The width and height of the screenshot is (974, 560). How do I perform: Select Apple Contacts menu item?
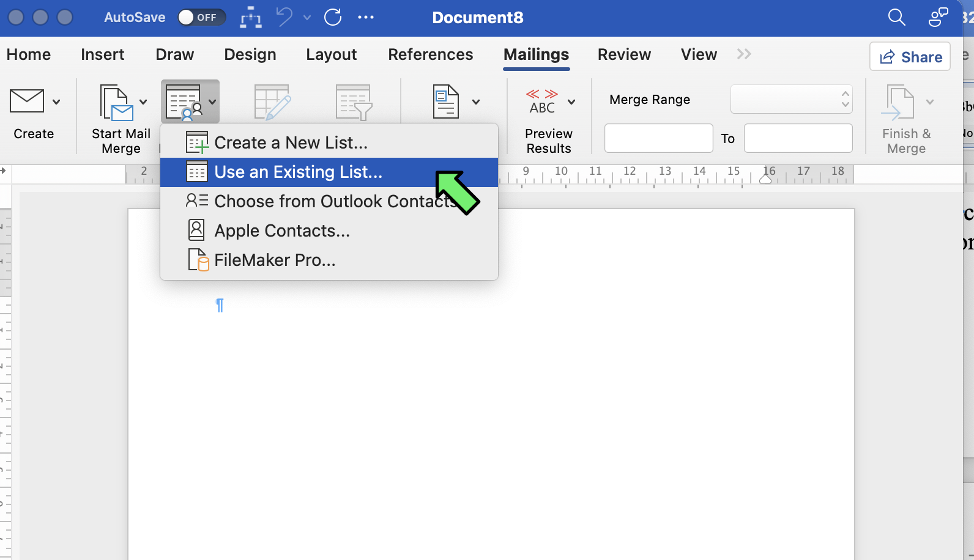coord(329,231)
